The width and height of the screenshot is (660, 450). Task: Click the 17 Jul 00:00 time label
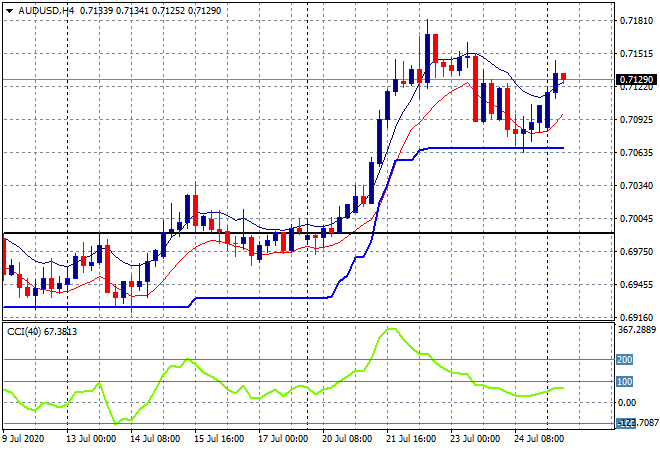pos(283,439)
